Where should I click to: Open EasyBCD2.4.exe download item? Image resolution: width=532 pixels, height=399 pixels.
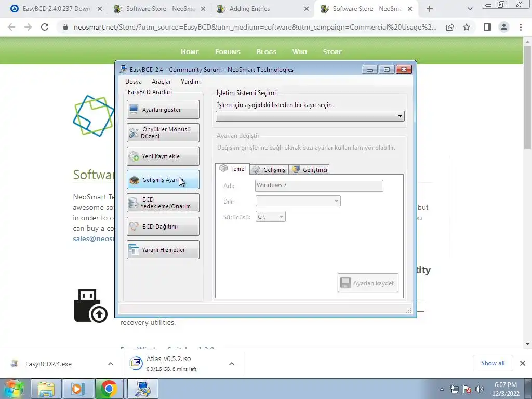pos(48,364)
